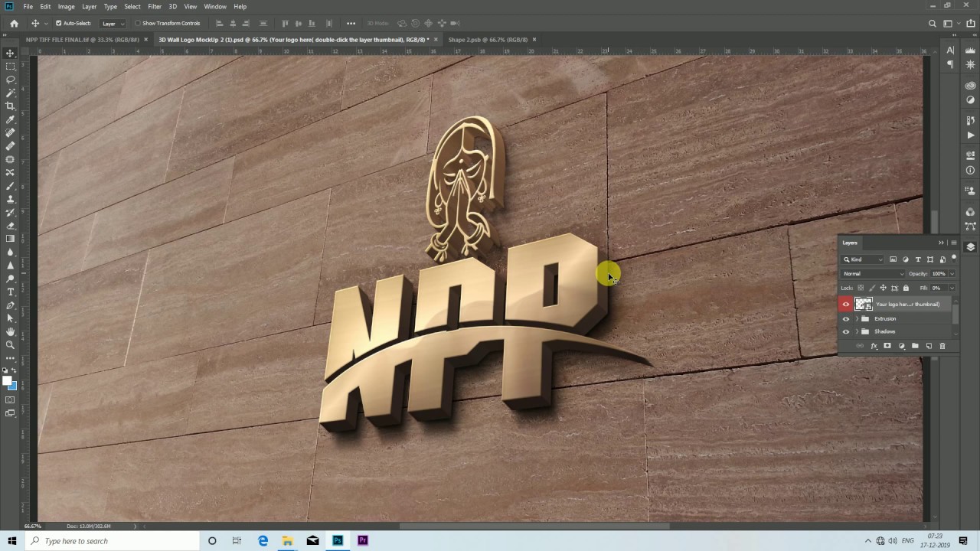Image resolution: width=980 pixels, height=551 pixels.
Task: Click the Layers panel icon in the dock
Action: pos(971,246)
